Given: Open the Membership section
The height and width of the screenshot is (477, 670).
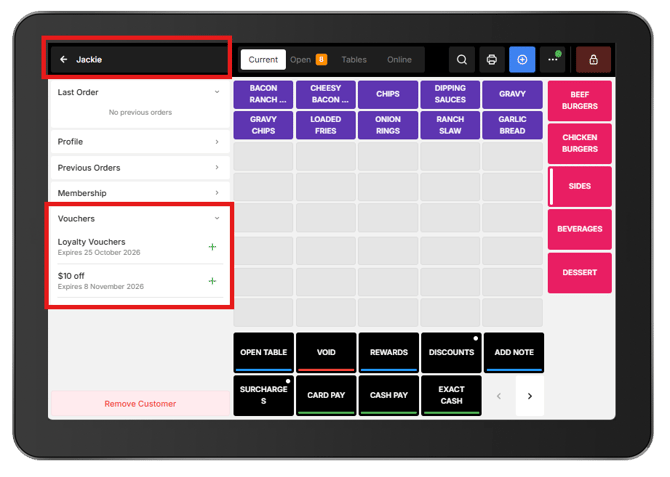Looking at the screenshot, I should pos(140,193).
